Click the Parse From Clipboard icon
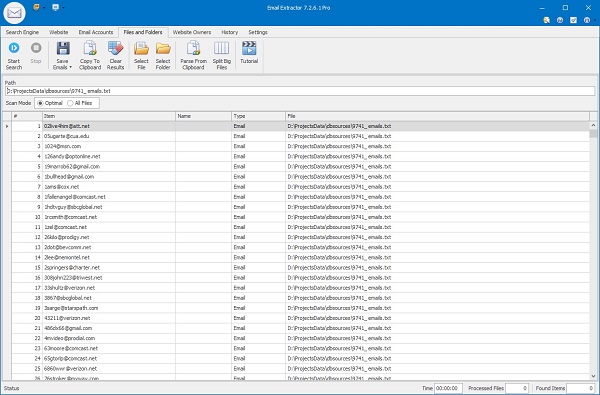This screenshot has width=600, height=395. click(x=193, y=48)
